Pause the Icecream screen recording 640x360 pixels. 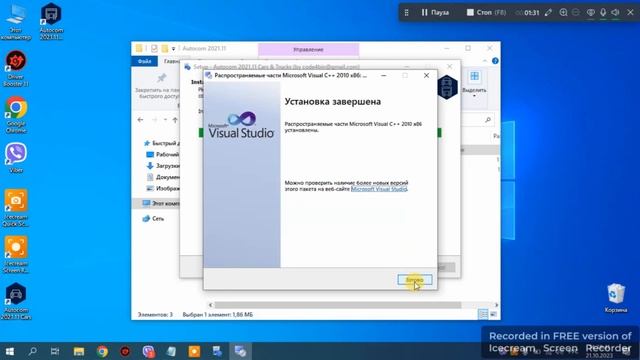(x=435, y=13)
